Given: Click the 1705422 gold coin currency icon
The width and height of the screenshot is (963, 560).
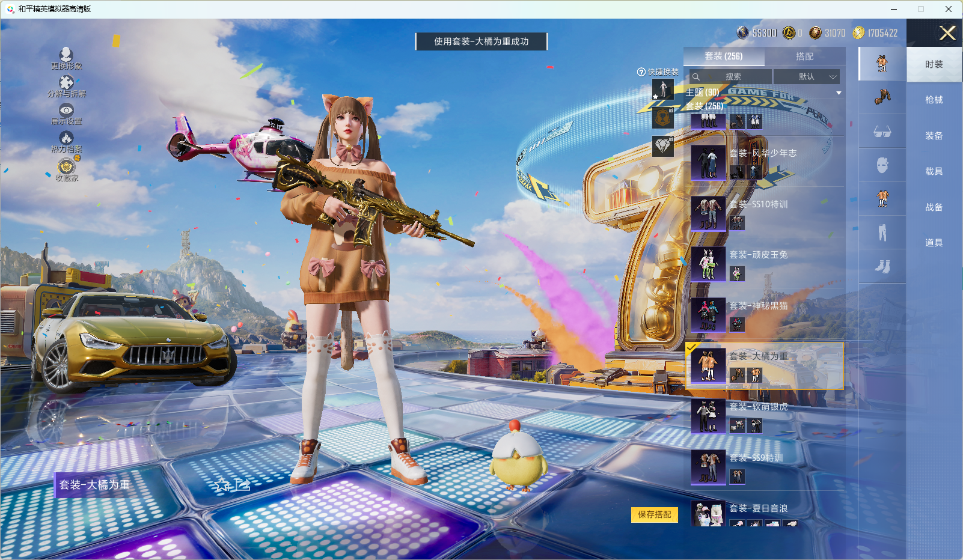Looking at the screenshot, I should point(858,32).
